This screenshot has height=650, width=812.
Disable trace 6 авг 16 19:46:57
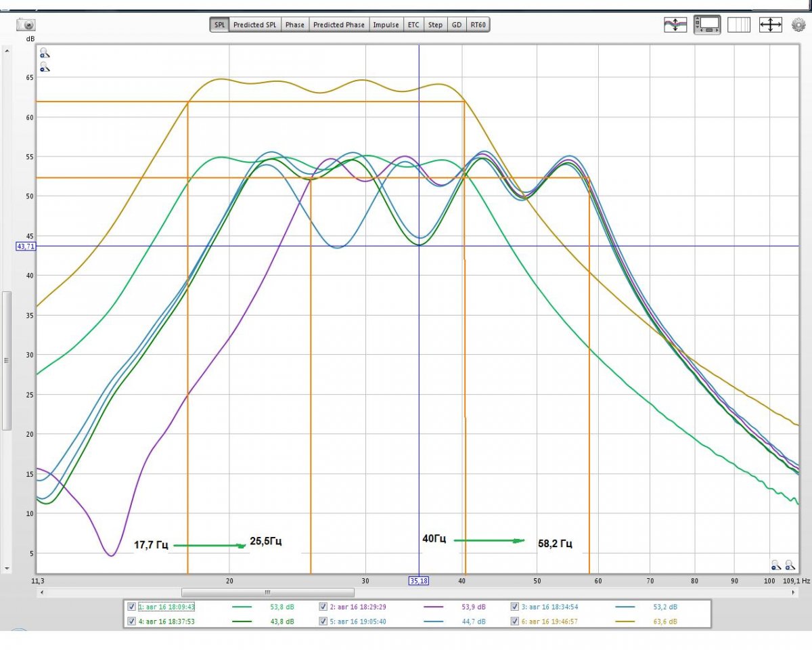coord(515,622)
